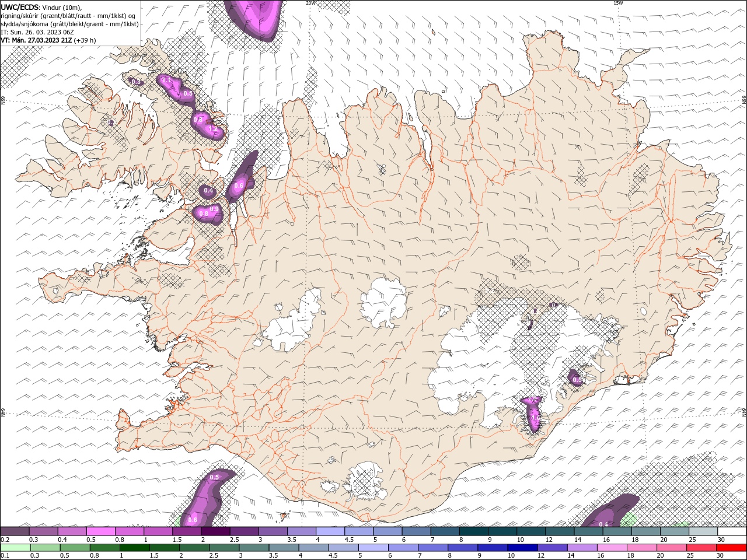Click the 20W longitude label
Image resolution: width=747 pixels, height=560 pixels.
click(x=310, y=3)
